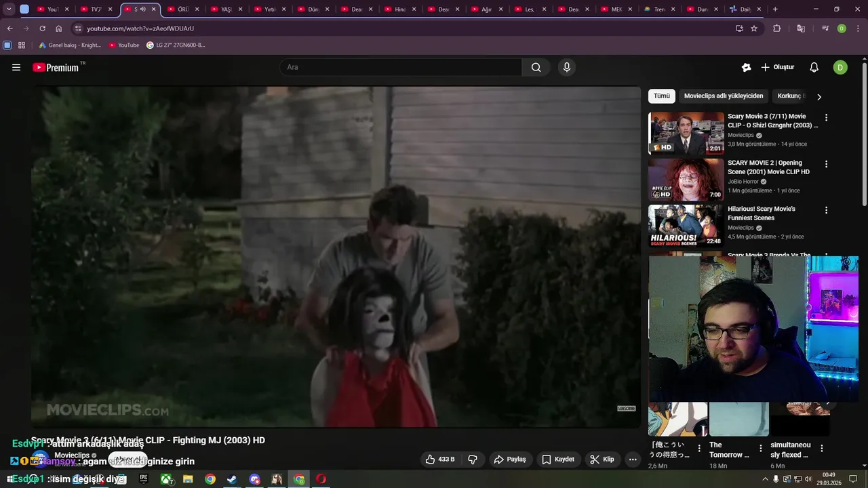
Task: Open Hilarious Scary Movie's Funniest Scenes thumbnail
Action: 686,226
